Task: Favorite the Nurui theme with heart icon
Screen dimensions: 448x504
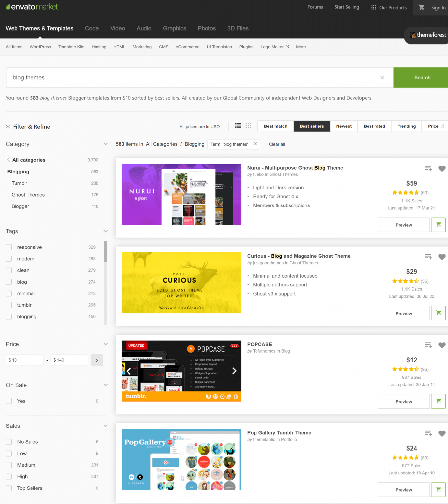Action: (x=442, y=168)
